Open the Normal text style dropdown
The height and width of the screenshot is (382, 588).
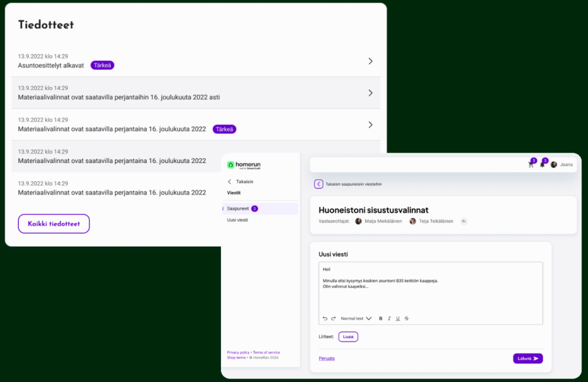tap(356, 318)
